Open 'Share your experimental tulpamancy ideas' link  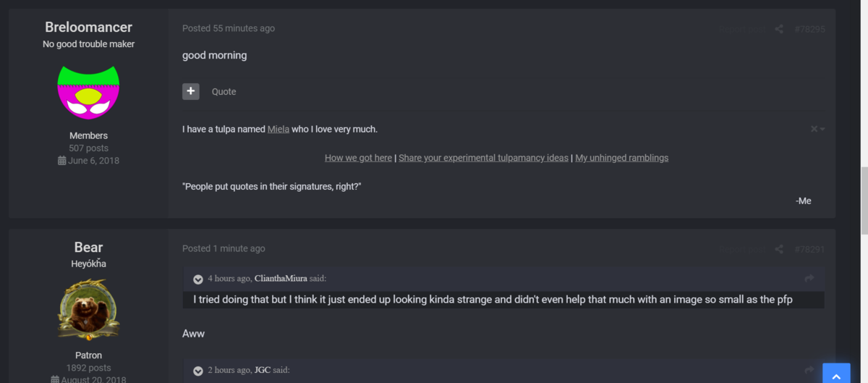click(x=483, y=158)
